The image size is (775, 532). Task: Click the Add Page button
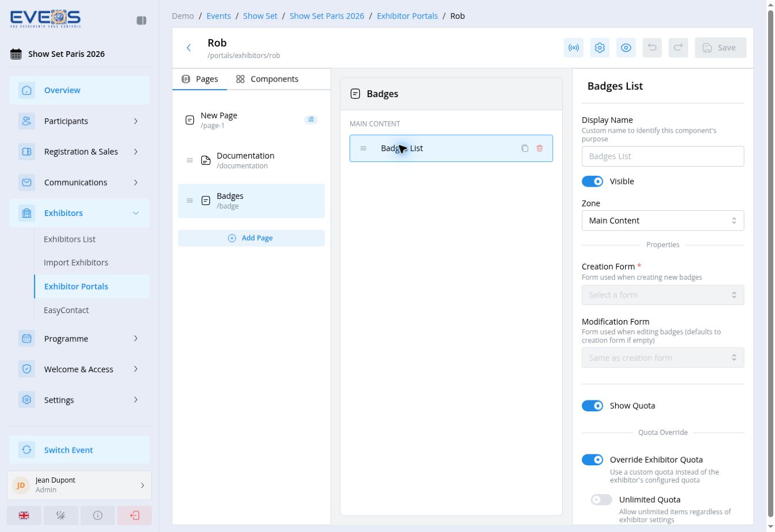point(251,238)
